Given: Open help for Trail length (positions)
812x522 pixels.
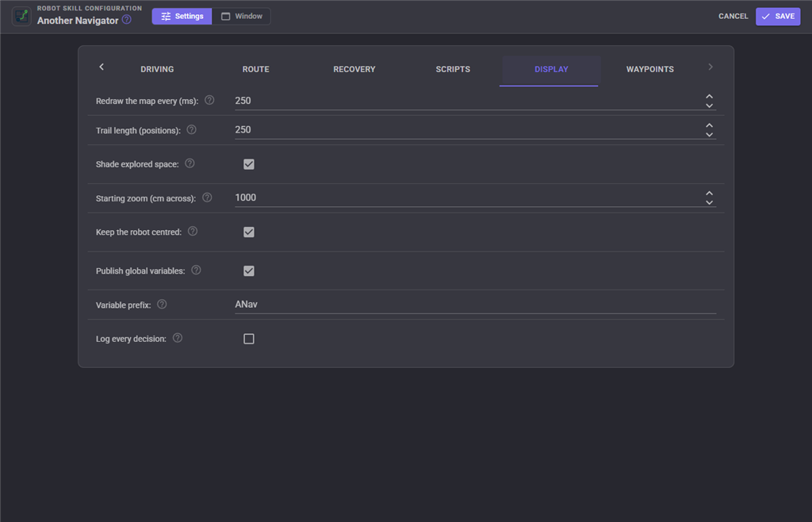Looking at the screenshot, I should point(192,129).
